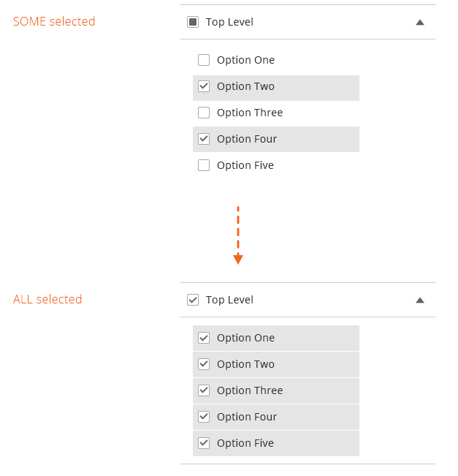
Task: Uncheck Option Four in the SOME selected list
Action: click(x=204, y=139)
